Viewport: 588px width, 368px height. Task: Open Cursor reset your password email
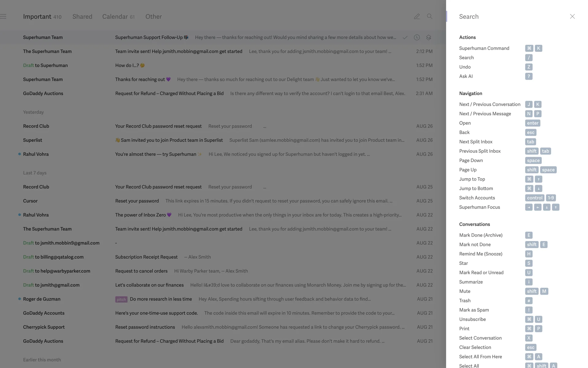click(137, 201)
